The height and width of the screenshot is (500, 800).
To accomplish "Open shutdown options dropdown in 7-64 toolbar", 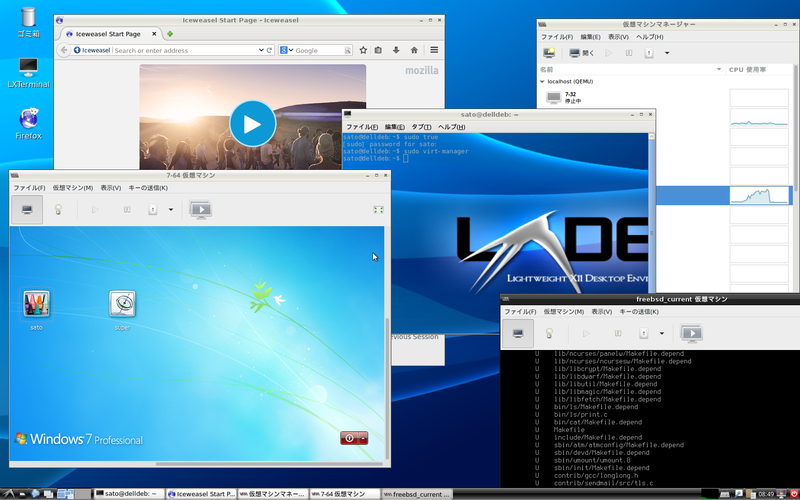I will click(x=170, y=210).
